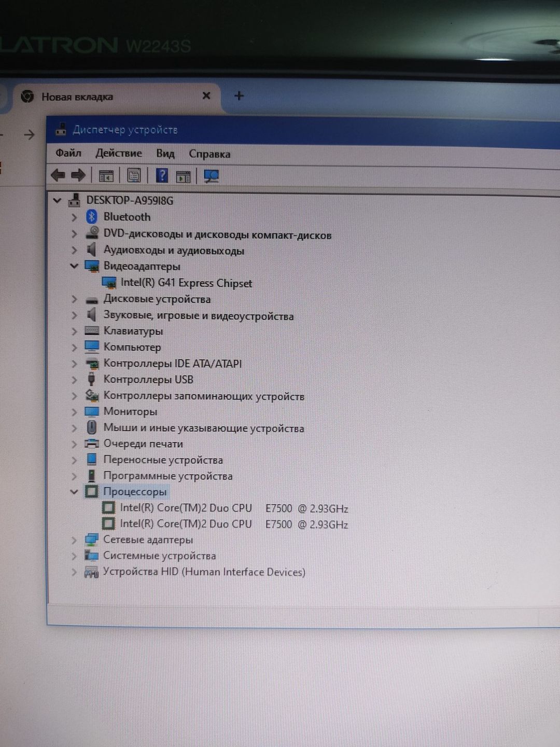The image size is (560, 747).
Task: Click the mouse icon beside Мыши и иные указывающие устройства
Action: (92, 427)
